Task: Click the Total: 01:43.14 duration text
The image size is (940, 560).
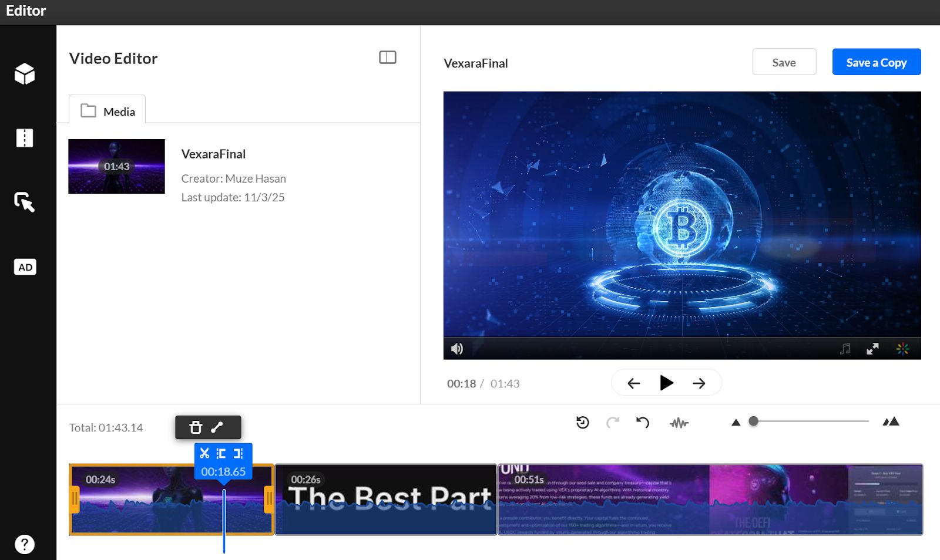Action: tap(106, 427)
